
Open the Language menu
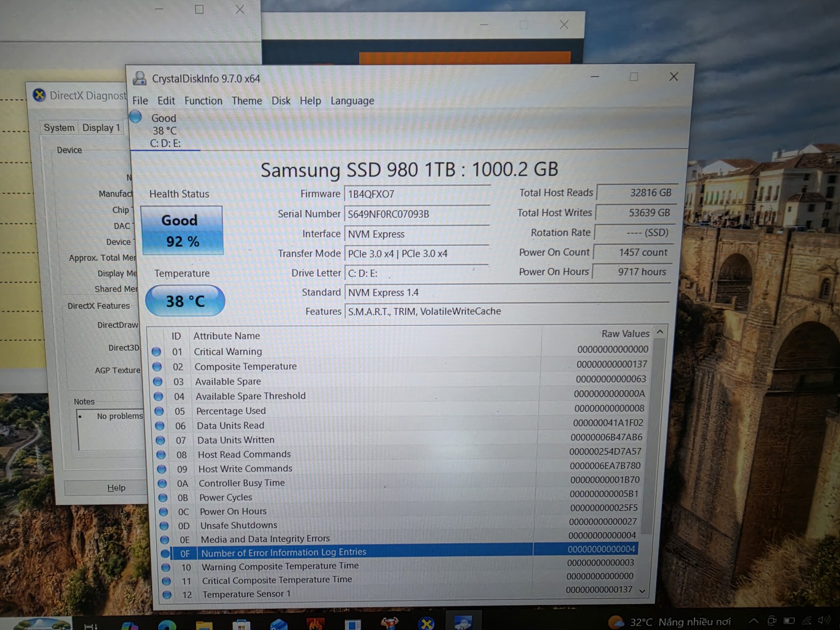(x=352, y=101)
